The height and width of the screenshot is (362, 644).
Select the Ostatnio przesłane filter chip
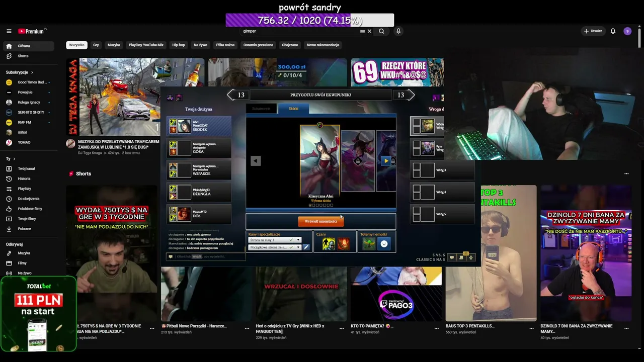258,45
